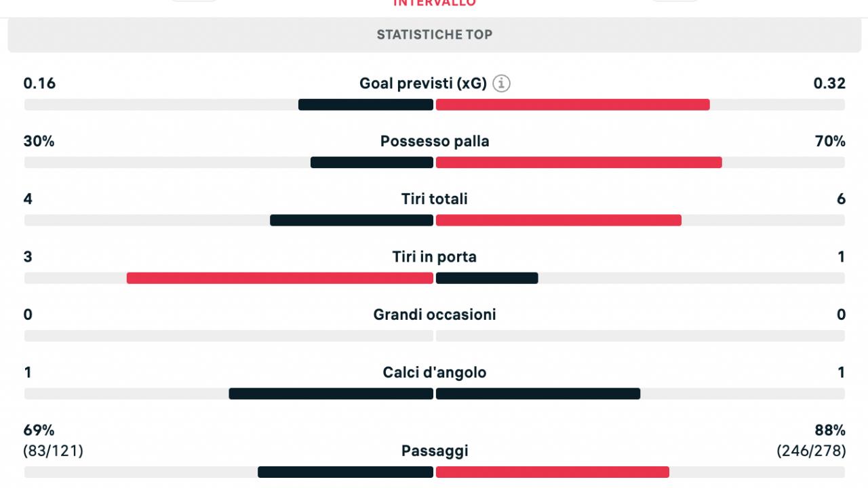Select the Passaggi label
Viewport: 868px width, 488px height.
point(435,451)
